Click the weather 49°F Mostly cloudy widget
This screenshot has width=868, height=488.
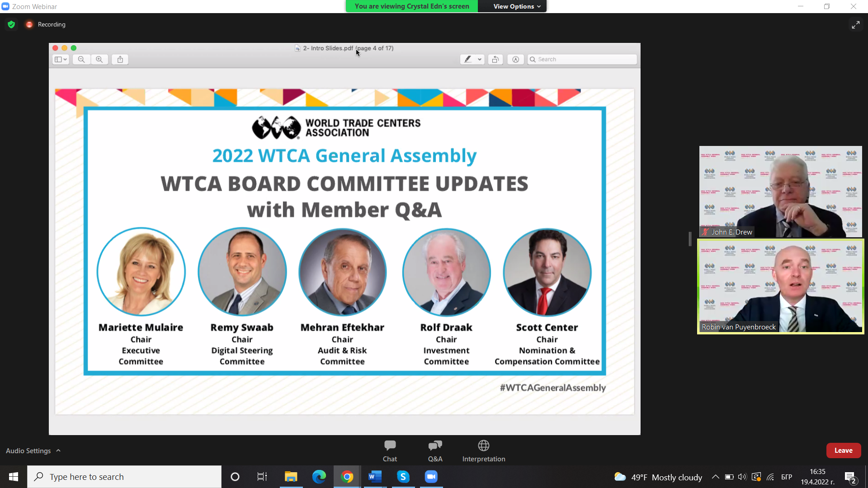658,477
